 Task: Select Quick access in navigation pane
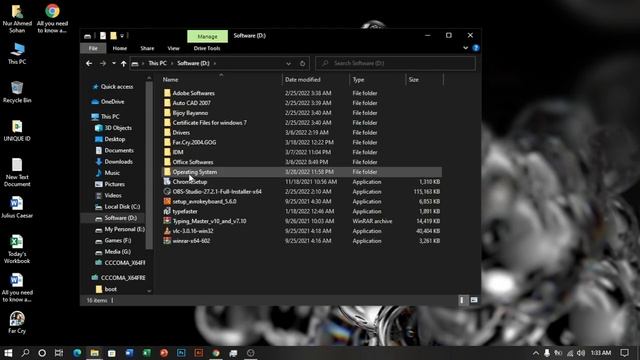tap(116, 87)
